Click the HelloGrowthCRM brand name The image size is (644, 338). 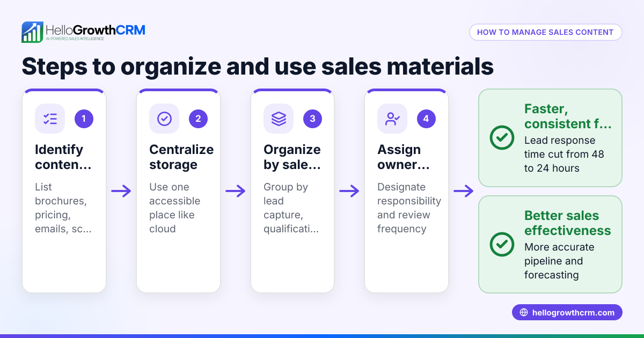96,30
